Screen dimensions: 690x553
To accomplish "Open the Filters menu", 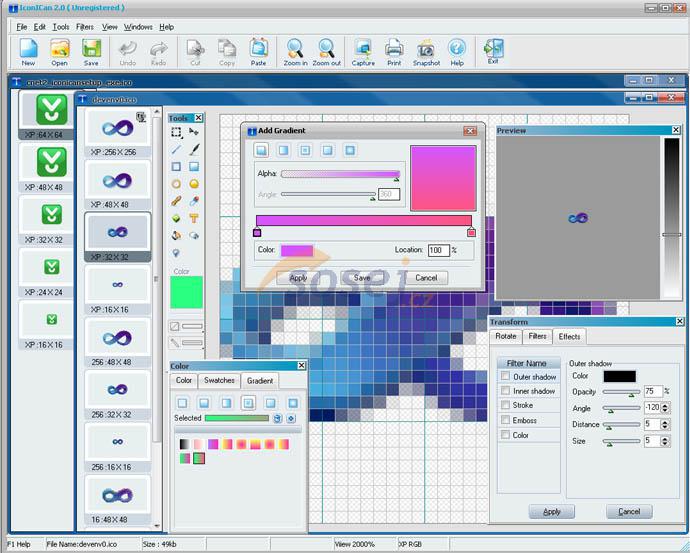I will [x=84, y=27].
